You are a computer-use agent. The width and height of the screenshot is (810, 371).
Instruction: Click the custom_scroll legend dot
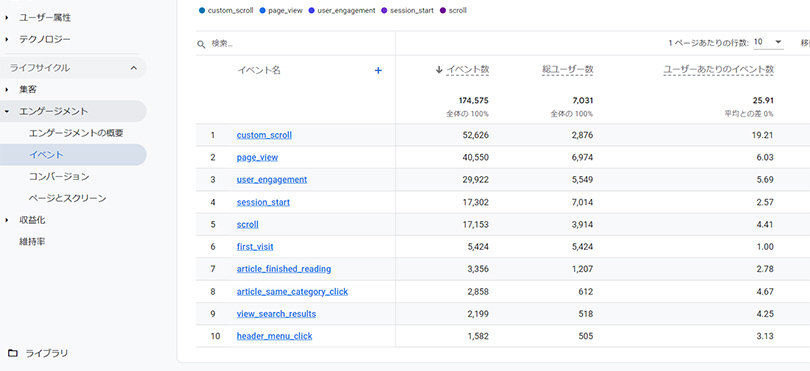click(x=202, y=10)
